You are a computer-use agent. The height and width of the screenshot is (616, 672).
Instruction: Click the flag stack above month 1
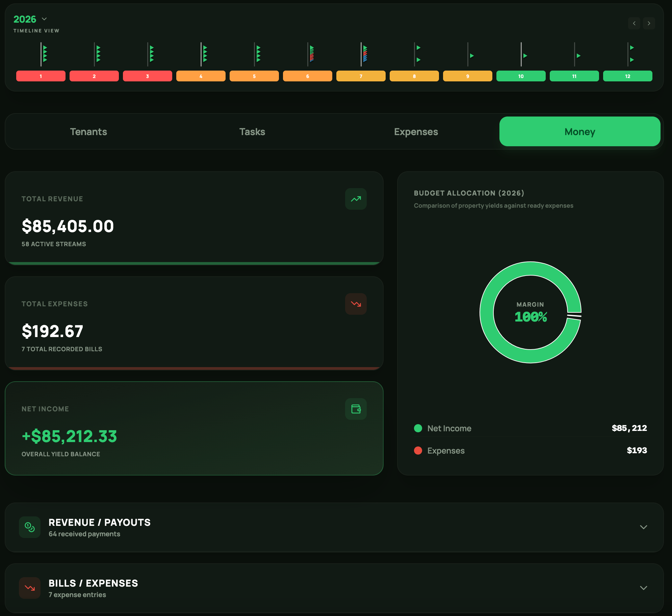point(45,54)
